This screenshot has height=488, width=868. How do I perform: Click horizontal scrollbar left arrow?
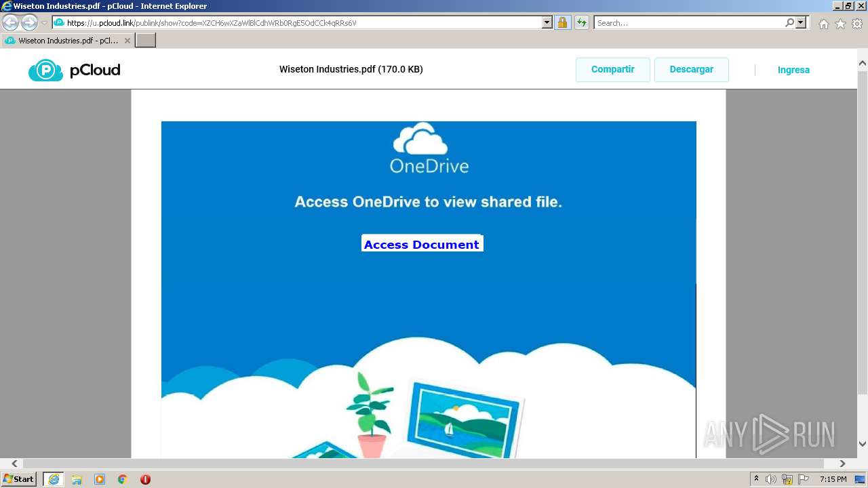(x=14, y=464)
